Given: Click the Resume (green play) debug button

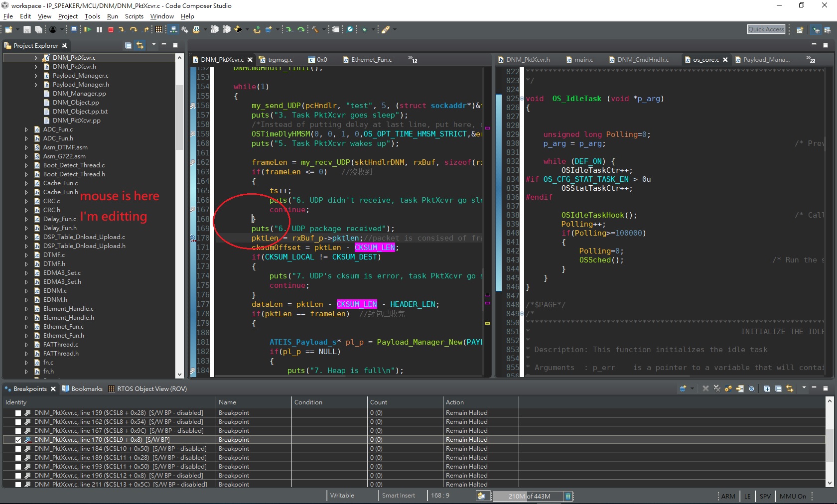Looking at the screenshot, I should [x=87, y=30].
